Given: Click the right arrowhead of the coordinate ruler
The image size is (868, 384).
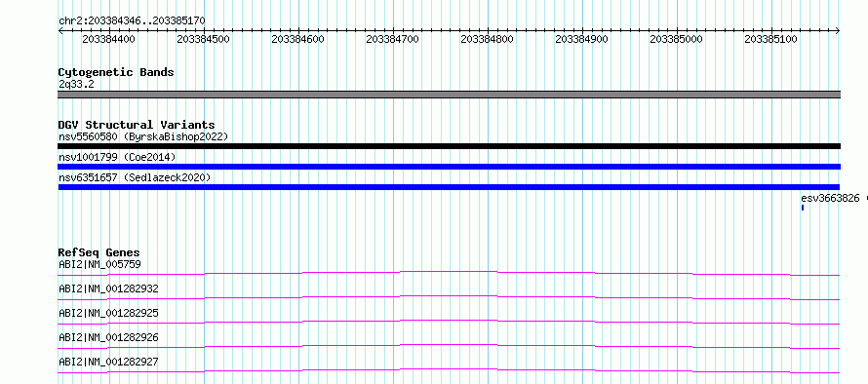Looking at the screenshot, I should click(x=838, y=30).
